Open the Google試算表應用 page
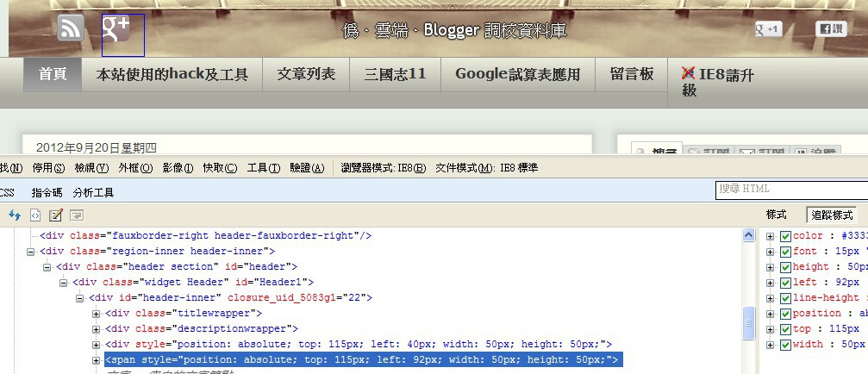Image resolution: width=868 pixels, height=374 pixels. pos(517,74)
